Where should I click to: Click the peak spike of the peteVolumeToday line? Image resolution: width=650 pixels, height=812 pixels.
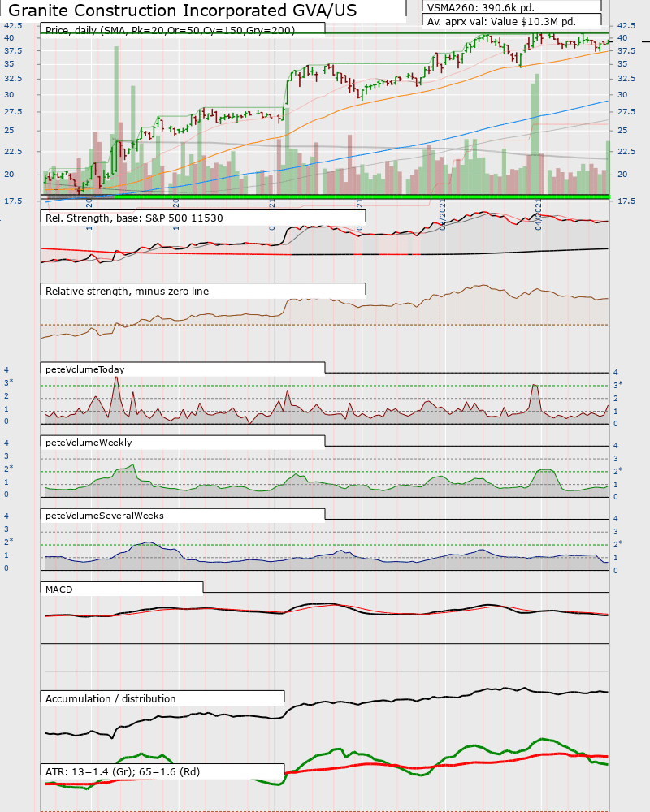116,378
